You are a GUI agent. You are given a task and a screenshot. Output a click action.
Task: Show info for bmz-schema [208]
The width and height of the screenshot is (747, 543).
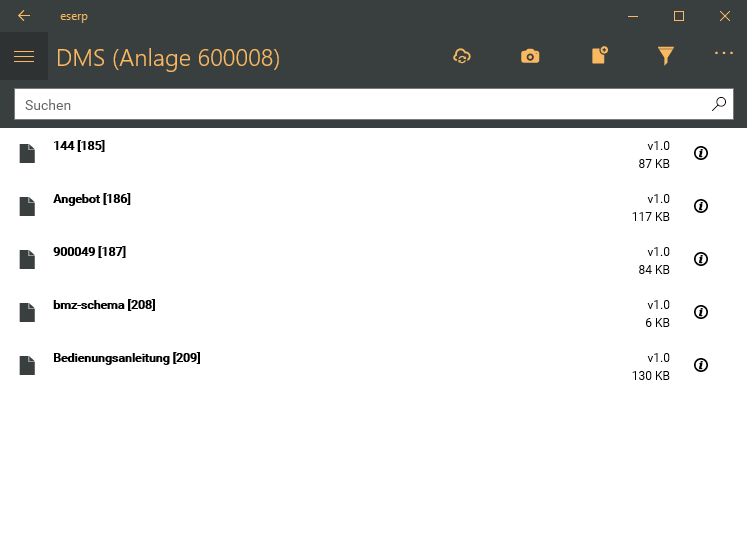point(701,312)
